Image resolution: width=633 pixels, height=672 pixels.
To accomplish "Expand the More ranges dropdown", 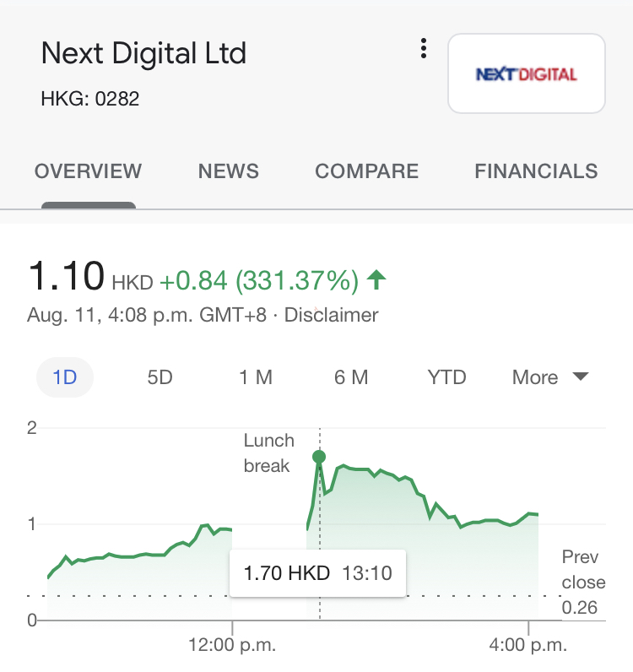I will pos(535,377).
